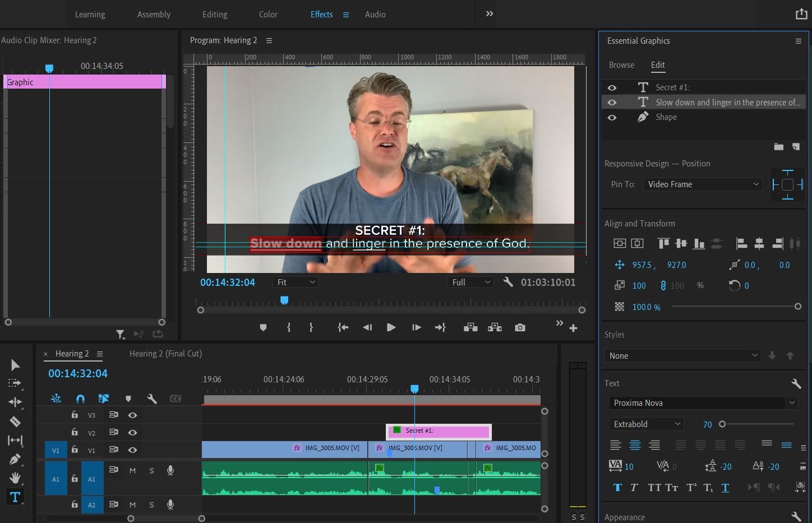This screenshot has height=523, width=812.
Task: Click Play in the Program monitor
Action: [391, 327]
